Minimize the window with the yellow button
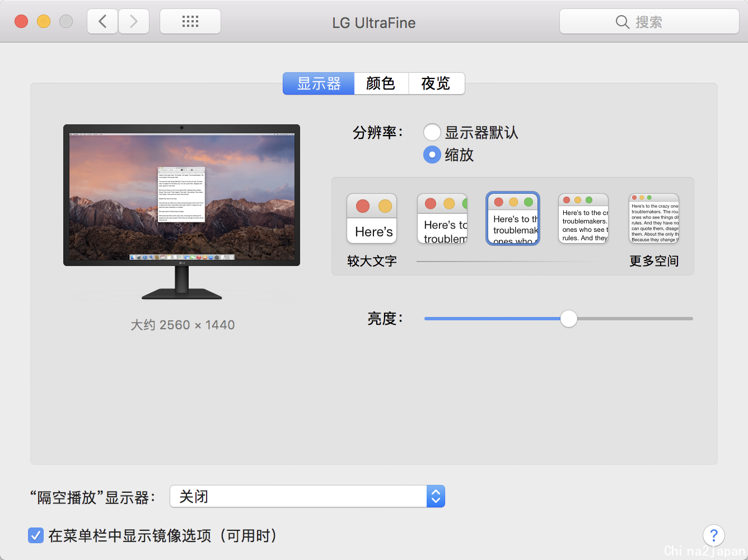This screenshot has width=748, height=560. (x=44, y=22)
